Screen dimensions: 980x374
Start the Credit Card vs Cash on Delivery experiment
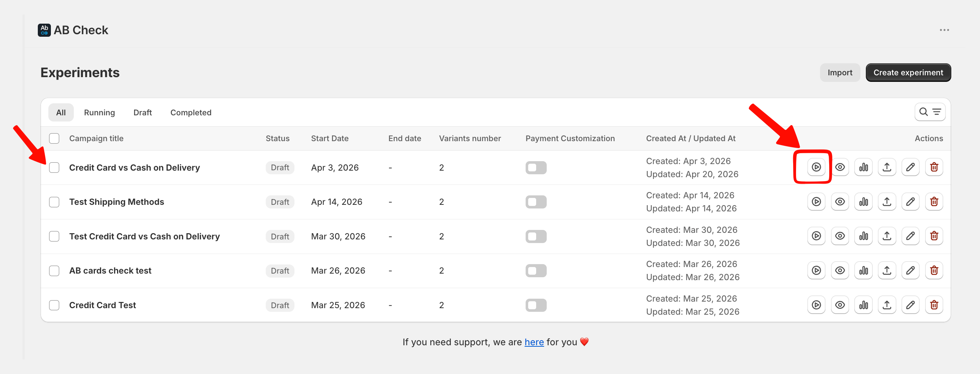[816, 167]
